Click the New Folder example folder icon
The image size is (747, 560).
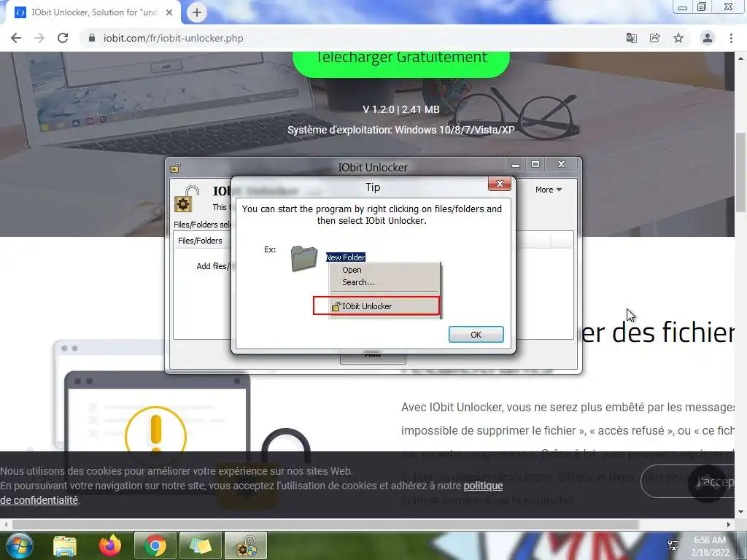(304, 259)
